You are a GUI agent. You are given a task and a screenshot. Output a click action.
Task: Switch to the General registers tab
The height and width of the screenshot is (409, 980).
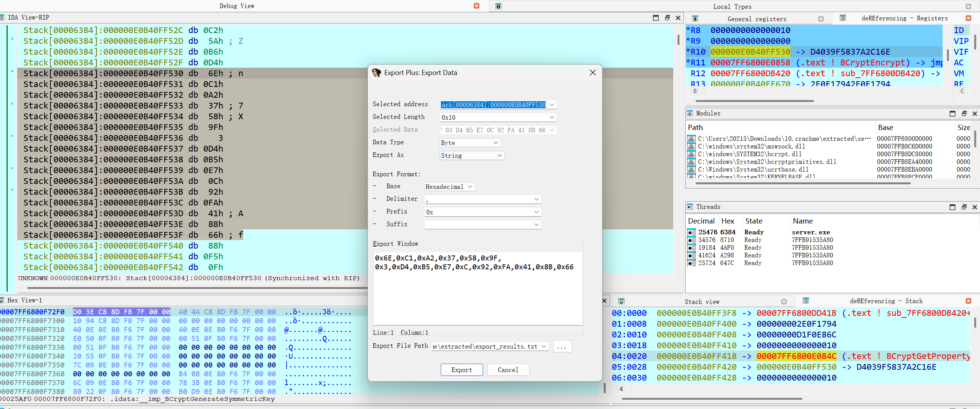(757, 19)
